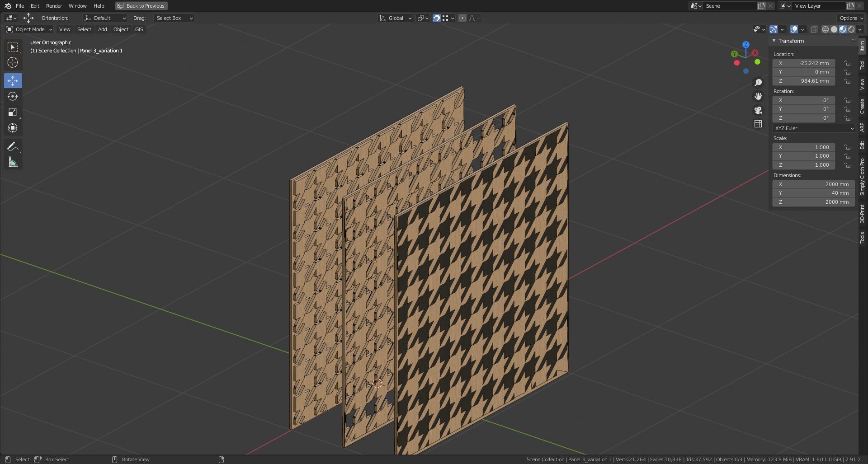
Task: Click the Move view hand icon
Action: pyautogui.click(x=758, y=96)
